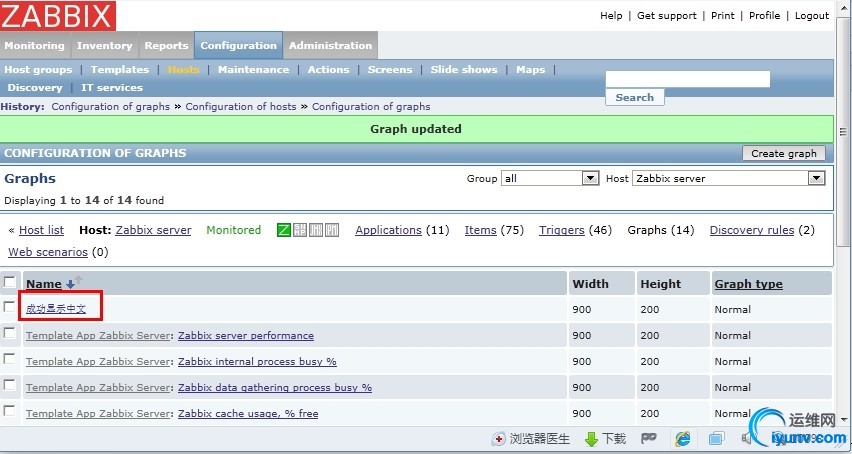Click the IPMI availability icon

(332, 230)
